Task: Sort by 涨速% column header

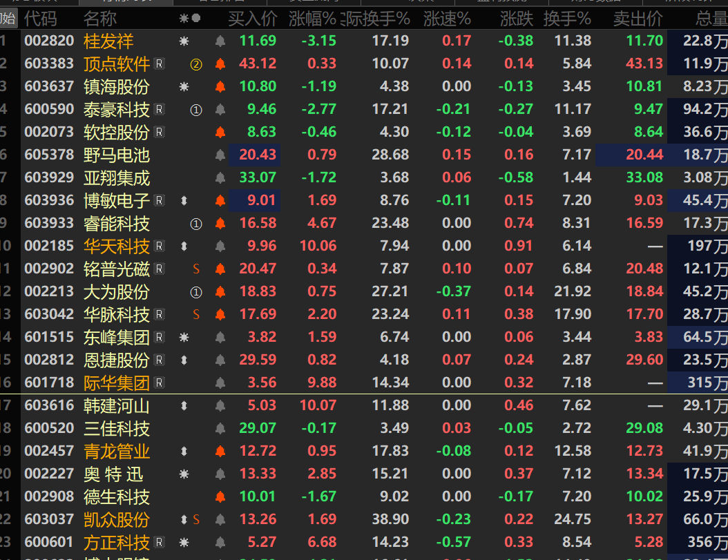Action: pyautogui.click(x=447, y=19)
